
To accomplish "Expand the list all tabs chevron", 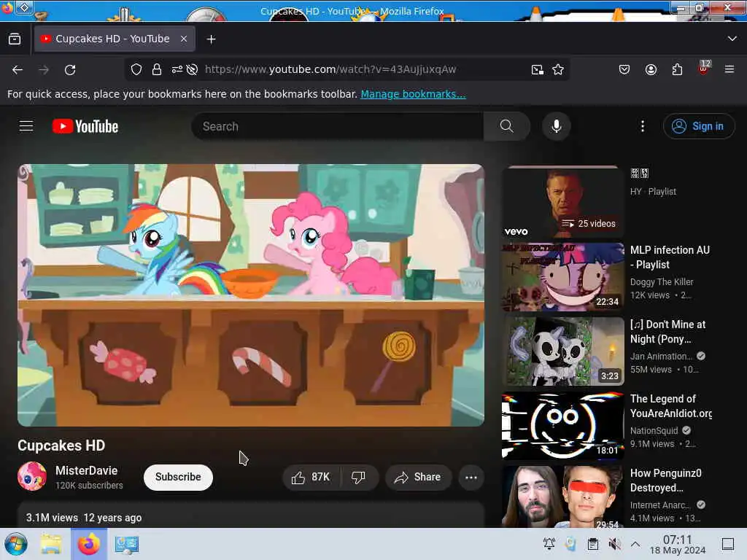I will click(x=732, y=39).
